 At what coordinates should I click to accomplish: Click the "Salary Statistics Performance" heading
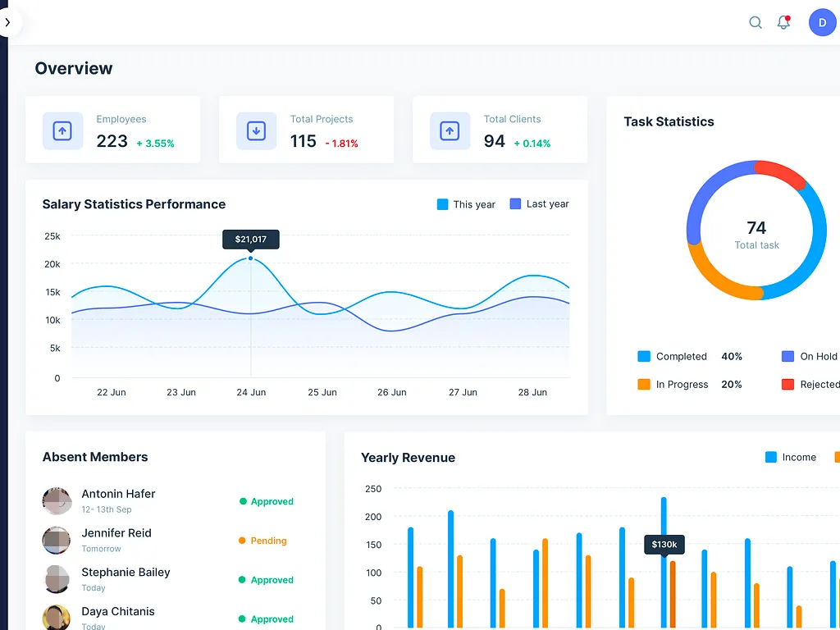pyautogui.click(x=134, y=204)
